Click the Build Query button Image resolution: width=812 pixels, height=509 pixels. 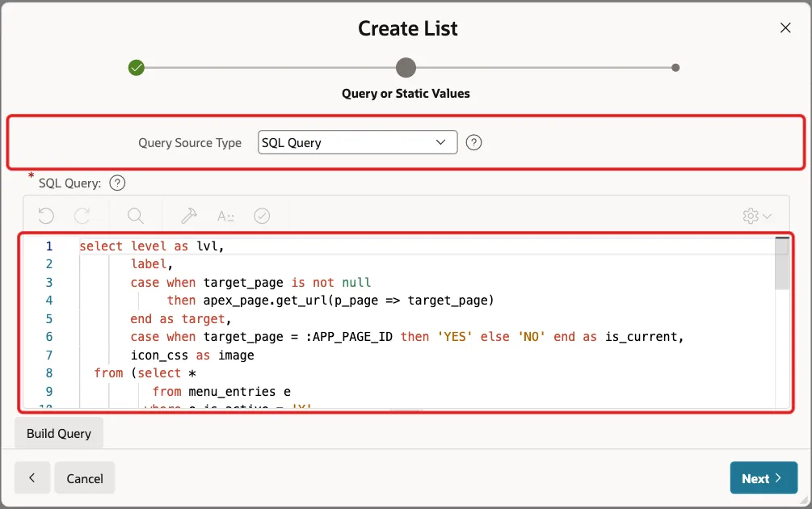coord(58,433)
